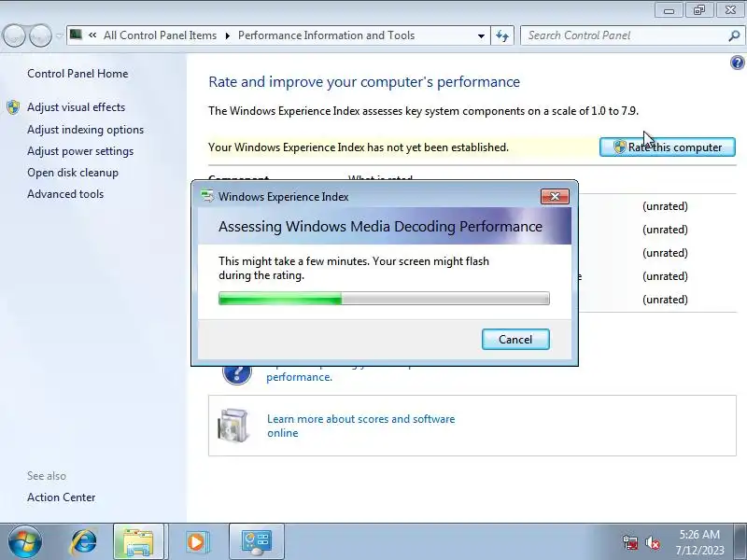
Task: Click the muted volume tray icon
Action: tap(652, 542)
